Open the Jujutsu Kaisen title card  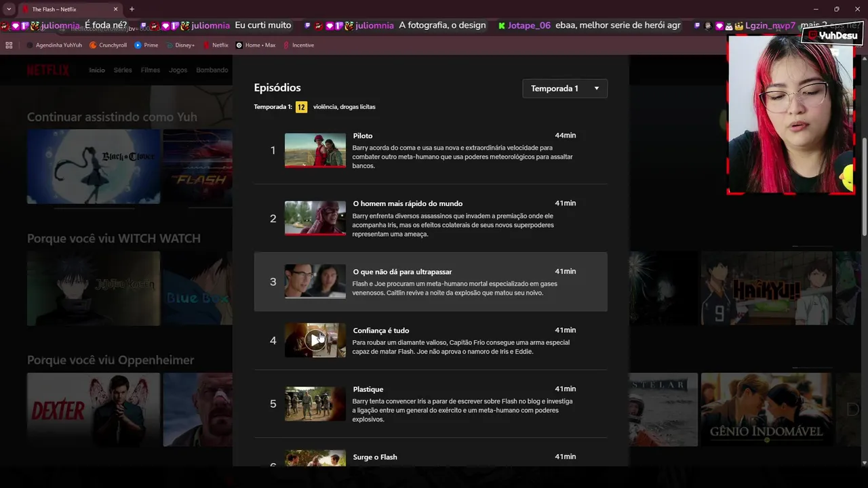click(x=94, y=288)
